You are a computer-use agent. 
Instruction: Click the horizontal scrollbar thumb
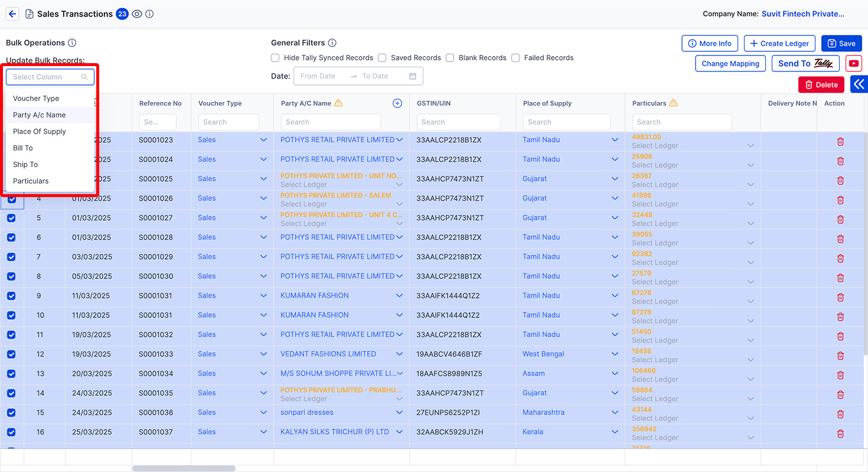coord(184,468)
